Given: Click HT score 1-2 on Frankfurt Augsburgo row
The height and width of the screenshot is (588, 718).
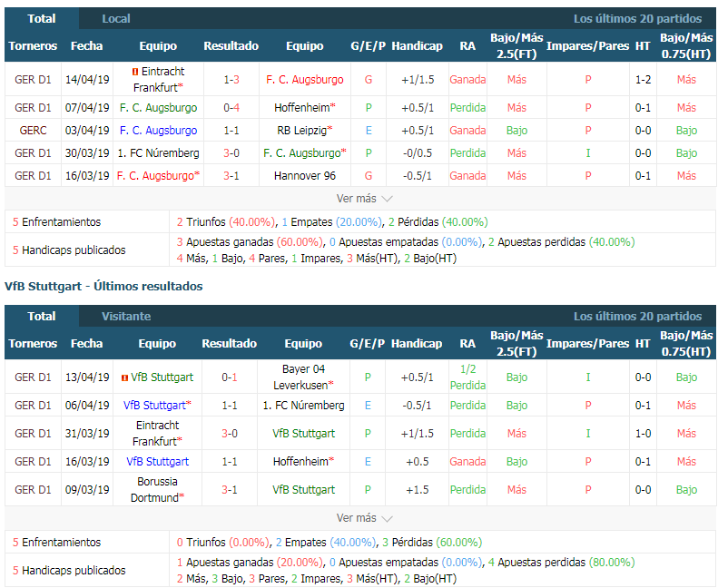Looking at the screenshot, I should coord(643,80).
